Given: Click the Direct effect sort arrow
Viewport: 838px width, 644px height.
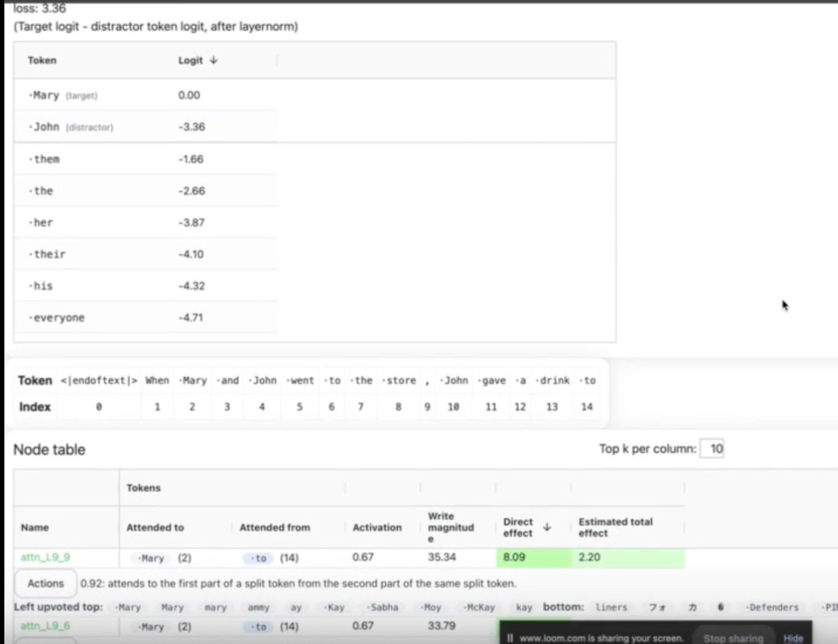Looking at the screenshot, I should (x=547, y=527).
